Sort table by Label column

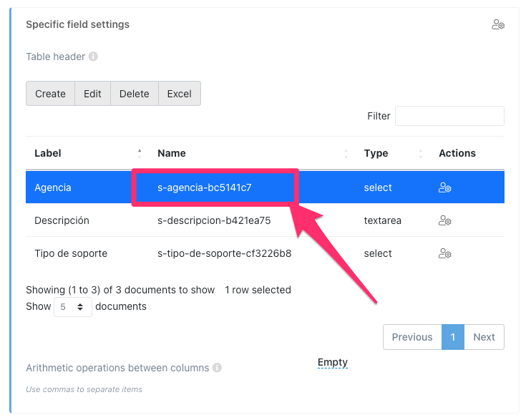click(x=139, y=153)
